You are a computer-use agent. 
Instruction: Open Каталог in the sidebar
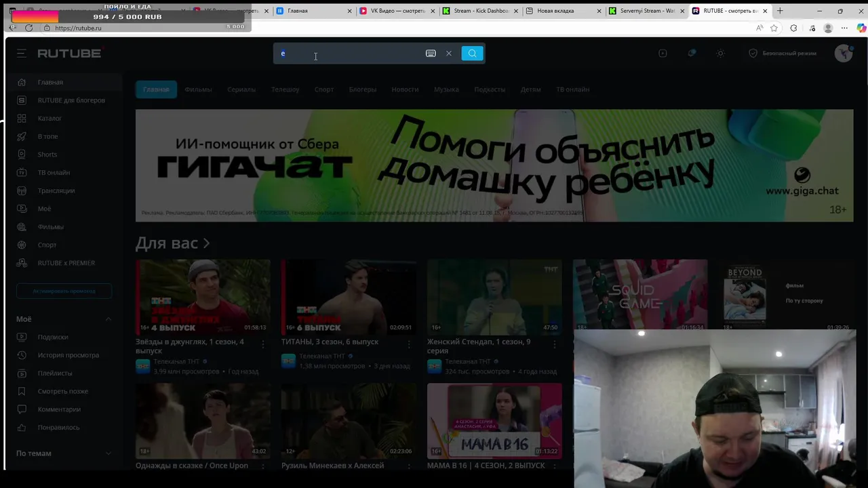point(64,119)
